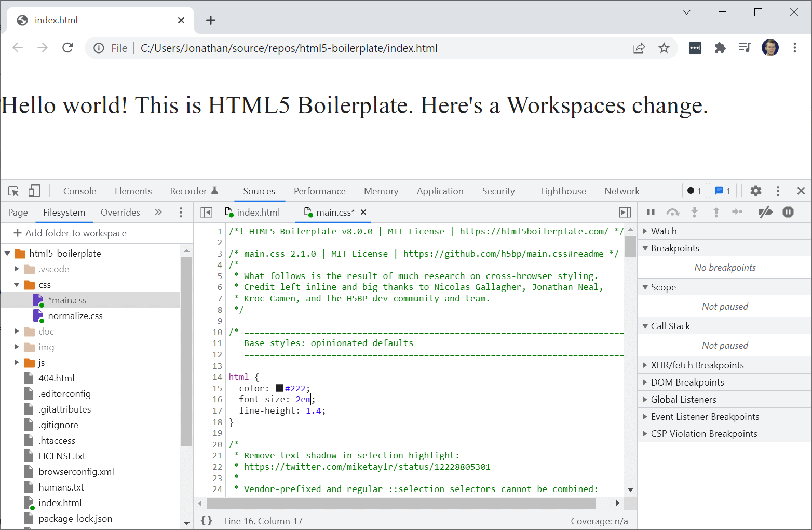This screenshot has width=812, height=530.
Task: Step into the next function call
Action: coord(695,212)
